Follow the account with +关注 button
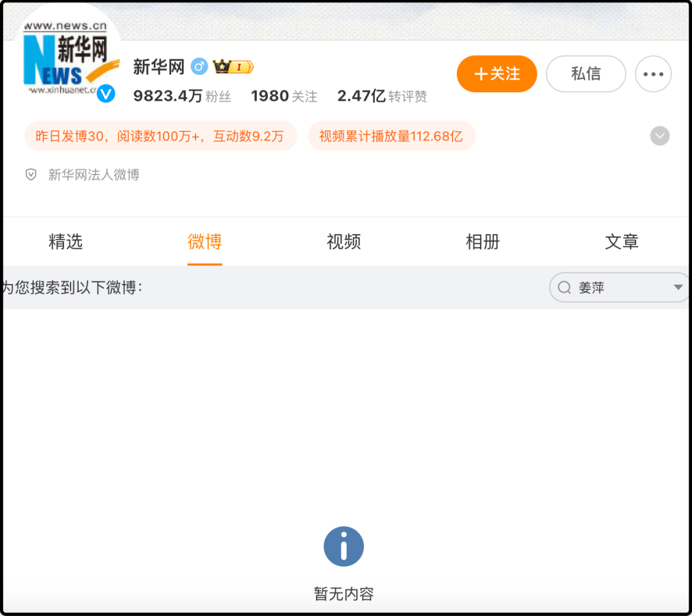692x616 pixels. tap(497, 74)
